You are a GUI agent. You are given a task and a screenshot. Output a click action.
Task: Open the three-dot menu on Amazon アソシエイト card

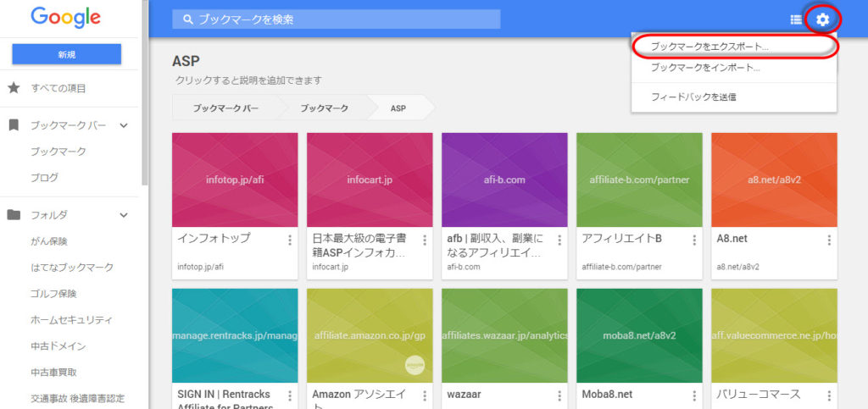click(x=425, y=395)
